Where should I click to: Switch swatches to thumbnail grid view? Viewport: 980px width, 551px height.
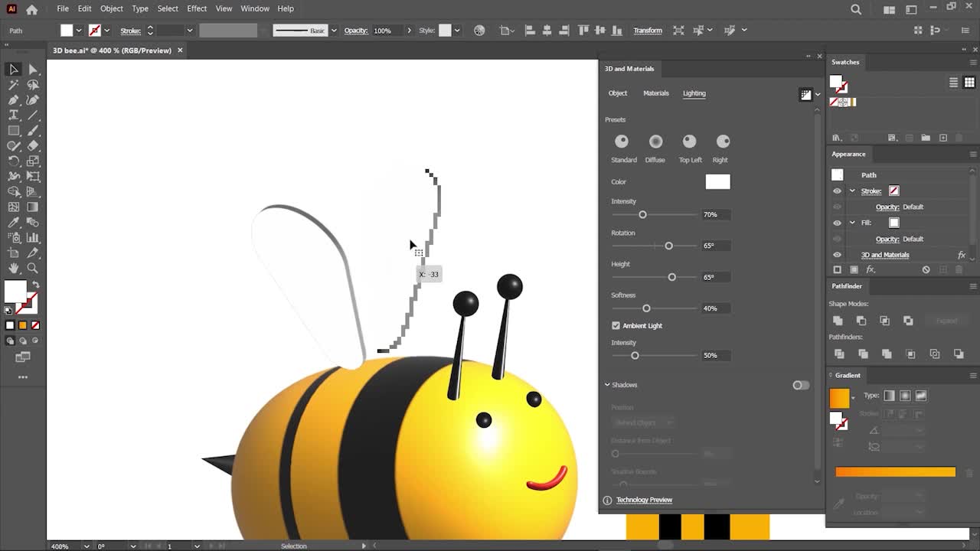[x=969, y=83]
